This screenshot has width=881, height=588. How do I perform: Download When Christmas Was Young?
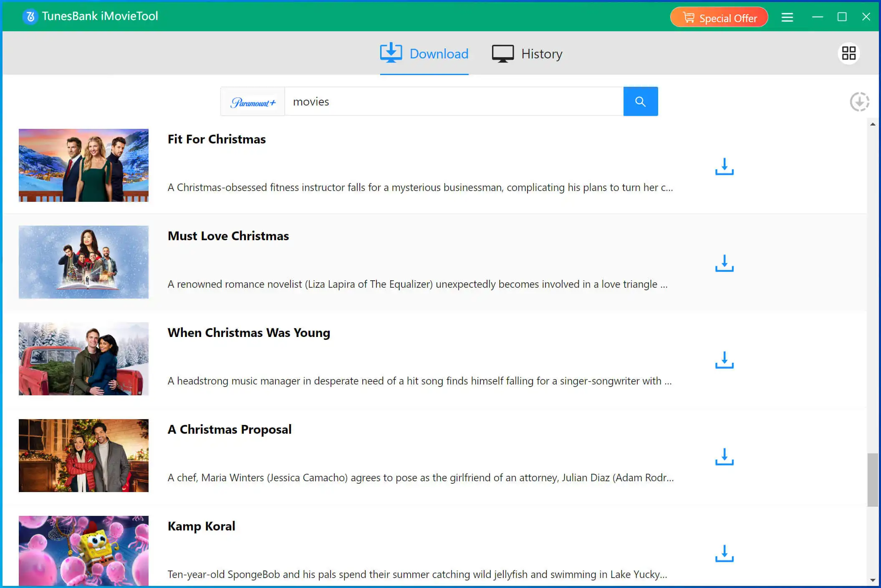pyautogui.click(x=724, y=360)
